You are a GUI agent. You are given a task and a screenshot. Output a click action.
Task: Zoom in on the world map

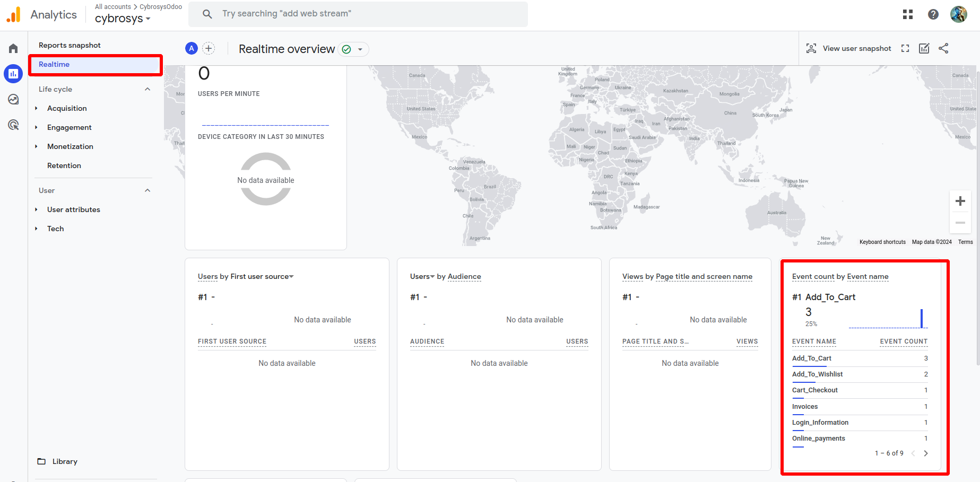click(x=960, y=201)
